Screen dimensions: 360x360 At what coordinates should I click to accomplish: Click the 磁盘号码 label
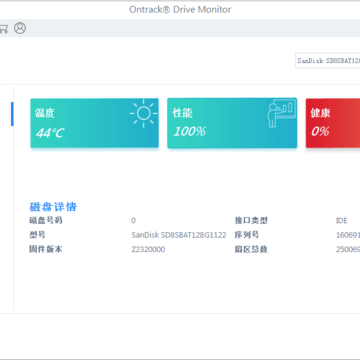46,220
